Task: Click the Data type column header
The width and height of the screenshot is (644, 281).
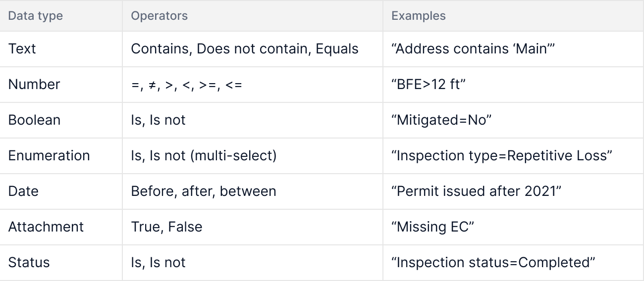Action: 36,16
